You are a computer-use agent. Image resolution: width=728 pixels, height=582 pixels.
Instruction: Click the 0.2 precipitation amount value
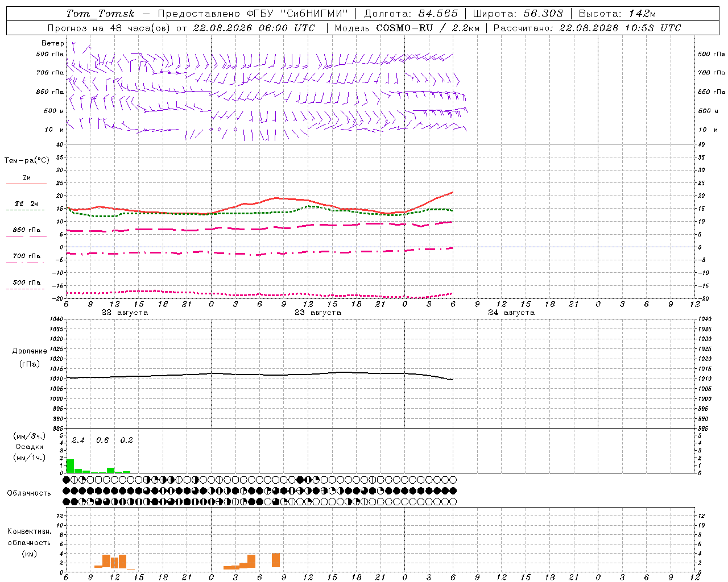coord(126,440)
